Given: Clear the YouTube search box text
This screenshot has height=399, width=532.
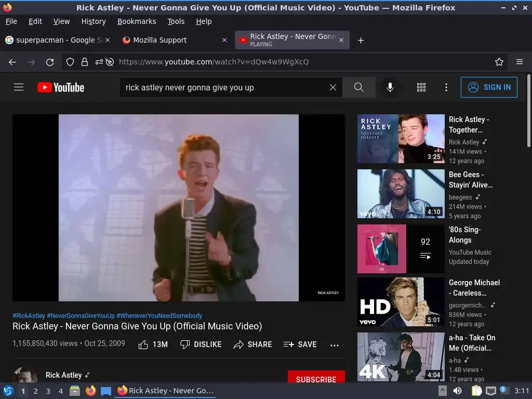Looking at the screenshot, I should point(333,87).
